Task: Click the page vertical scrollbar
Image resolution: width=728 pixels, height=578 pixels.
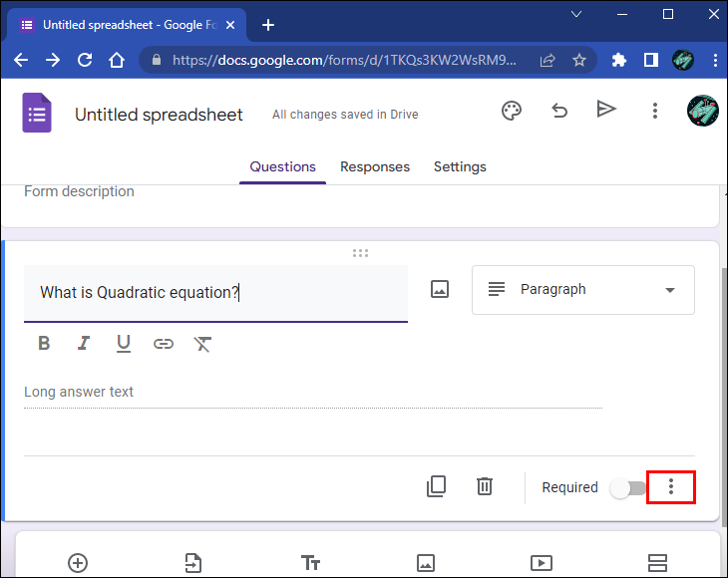Action: pyautogui.click(x=724, y=397)
